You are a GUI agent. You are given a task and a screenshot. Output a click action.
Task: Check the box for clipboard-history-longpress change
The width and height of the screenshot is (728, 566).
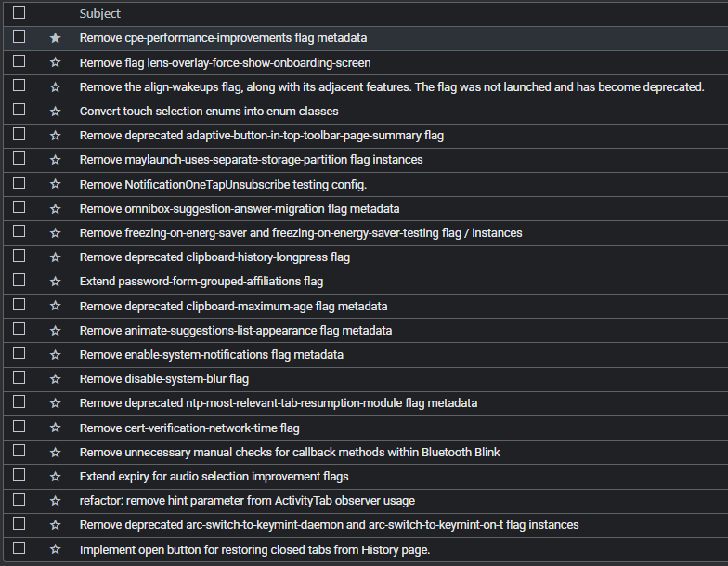point(19,256)
